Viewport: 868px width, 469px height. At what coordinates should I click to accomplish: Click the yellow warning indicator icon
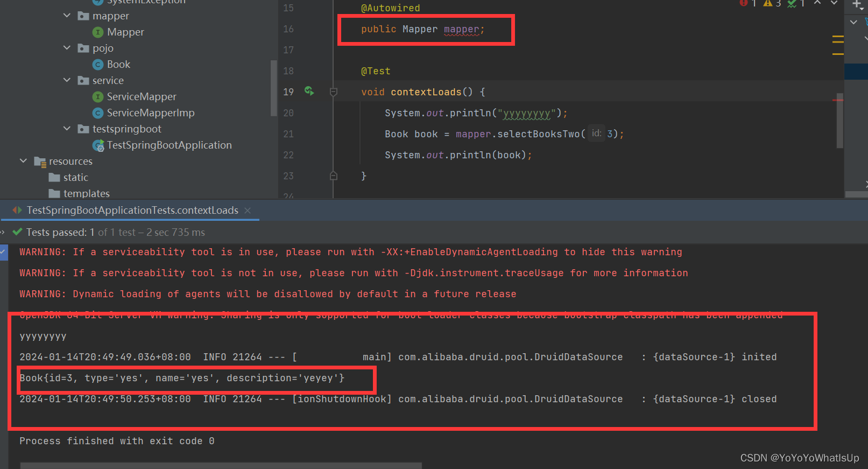(x=768, y=3)
